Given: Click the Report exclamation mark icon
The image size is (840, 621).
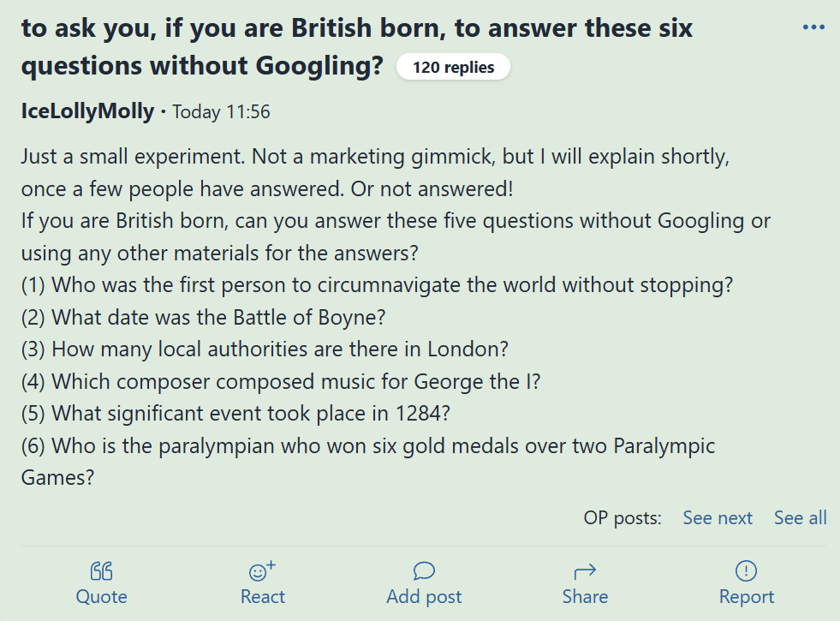Looking at the screenshot, I should click(747, 571).
